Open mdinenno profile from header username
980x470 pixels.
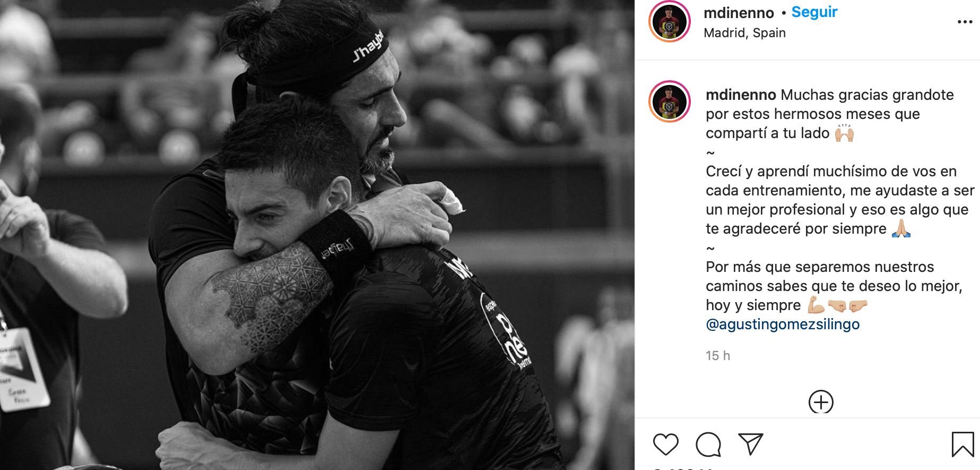(x=739, y=12)
